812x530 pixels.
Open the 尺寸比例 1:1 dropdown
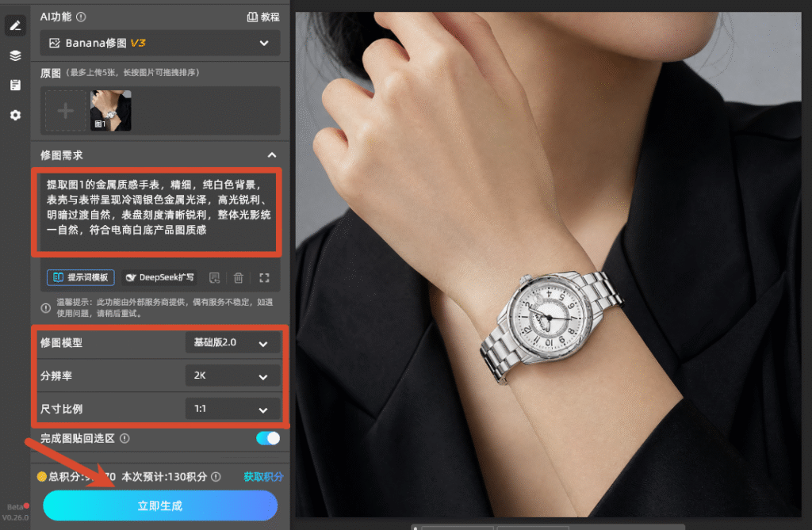232,409
